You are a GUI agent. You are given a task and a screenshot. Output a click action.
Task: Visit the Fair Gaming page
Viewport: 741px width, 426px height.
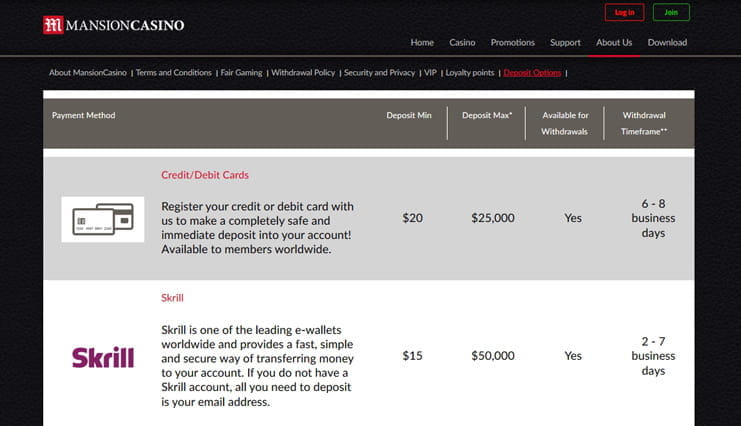point(241,73)
